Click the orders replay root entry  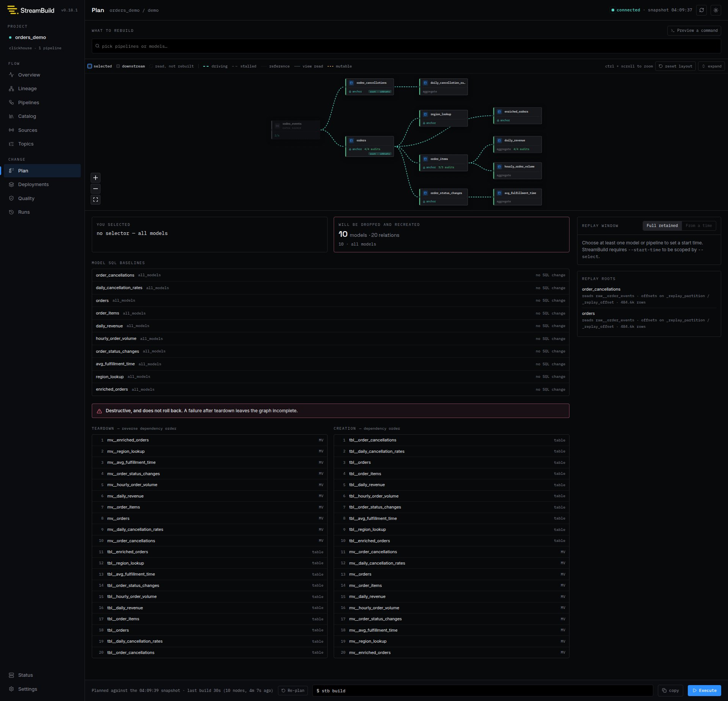(x=649, y=320)
